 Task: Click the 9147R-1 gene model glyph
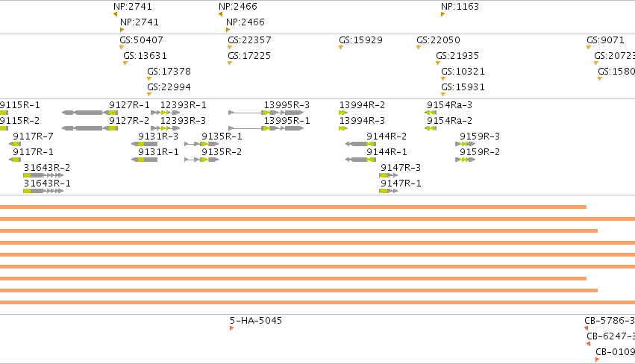pos(388,191)
